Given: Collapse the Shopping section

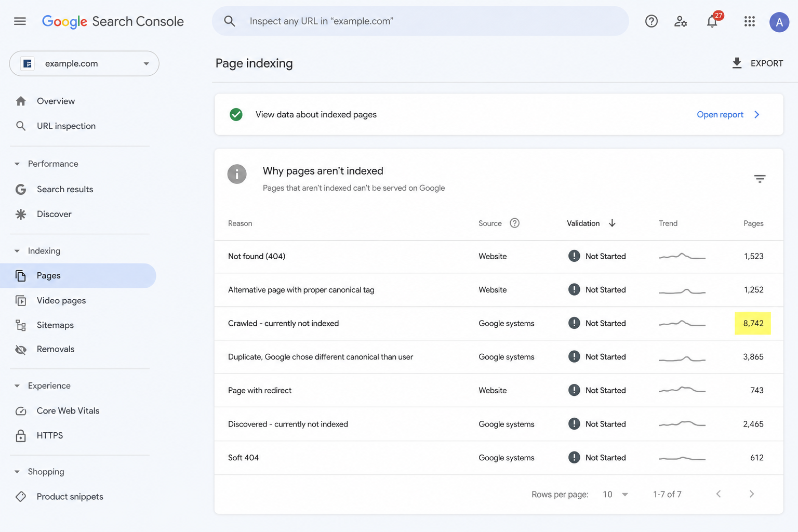Looking at the screenshot, I should click(x=17, y=472).
